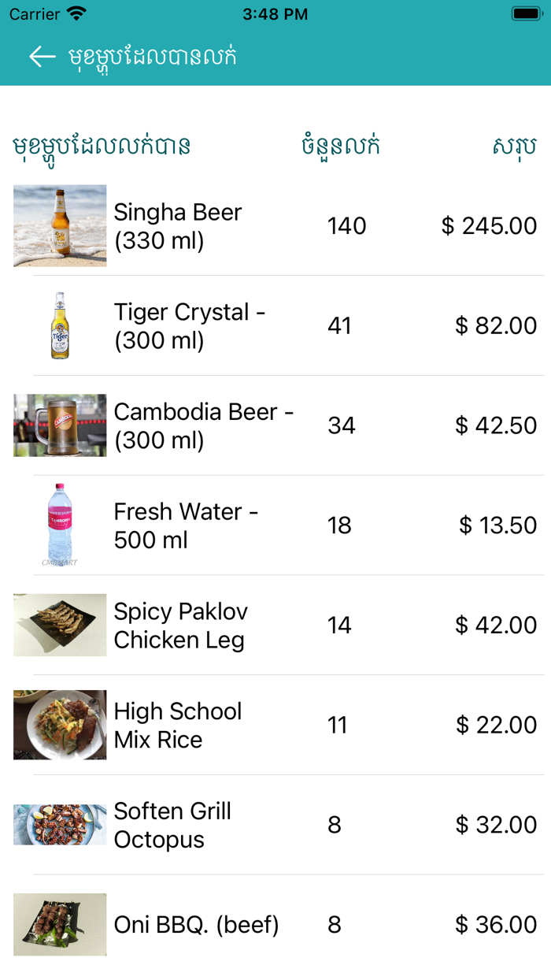Viewport: 551px width, 980px height.
Task: Tap the back arrow icon
Action: tap(42, 56)
